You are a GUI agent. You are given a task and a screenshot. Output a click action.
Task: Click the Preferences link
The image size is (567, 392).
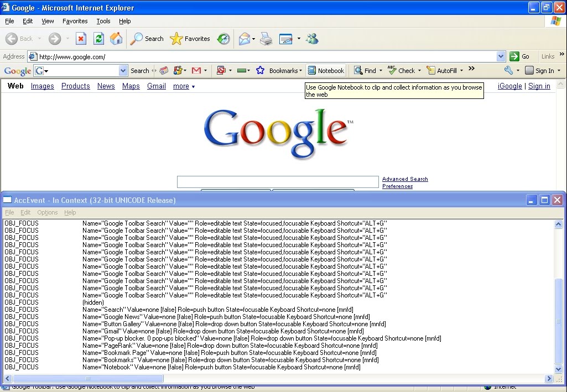point(397,186)
